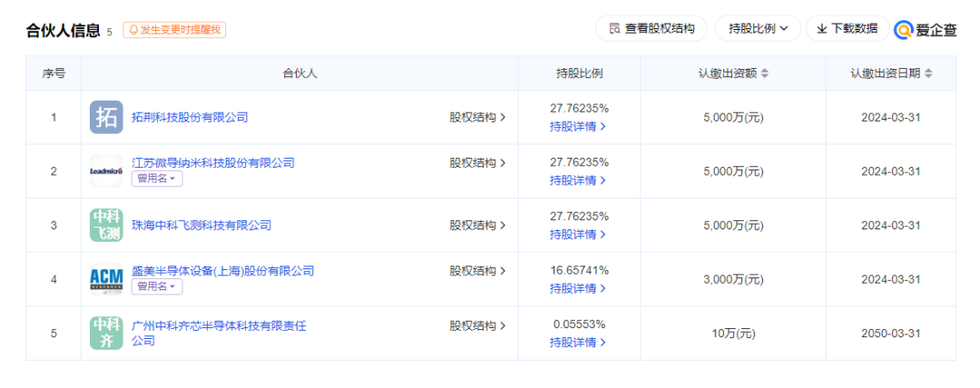Open 广州中科齐芯半导体科技有限责任公司 link

pos(219,333)
